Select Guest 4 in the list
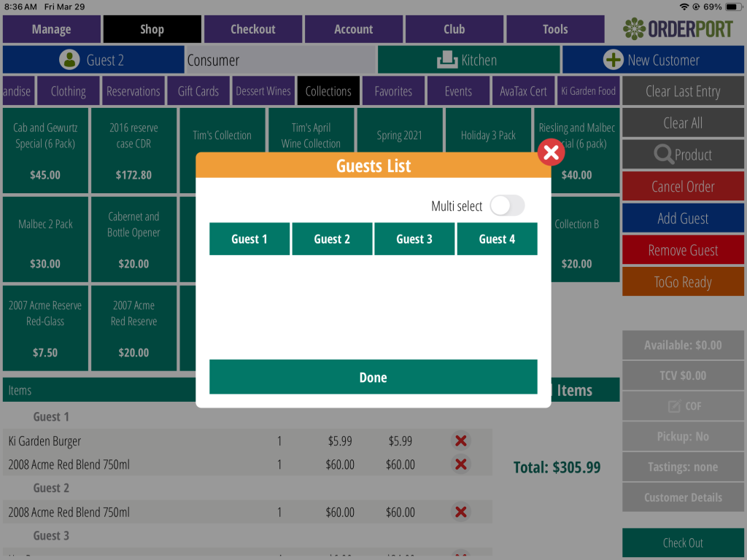The image size is (747, 560). pyautogui.click(x=497, y=239)
